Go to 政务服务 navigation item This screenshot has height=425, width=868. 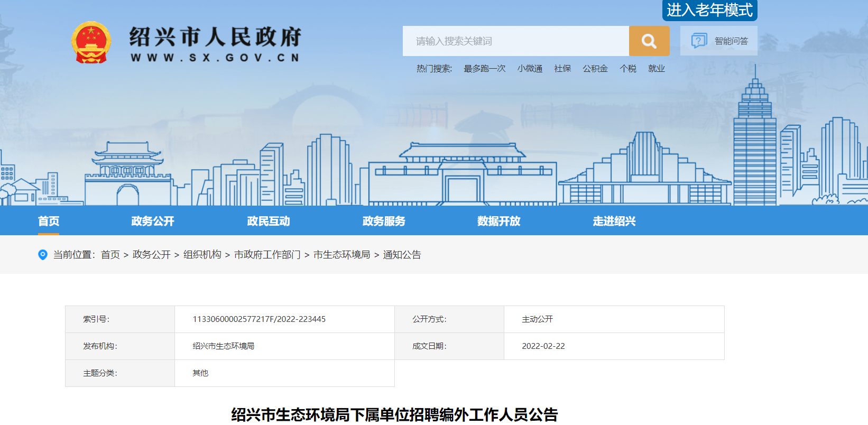[x=384, y=221]
